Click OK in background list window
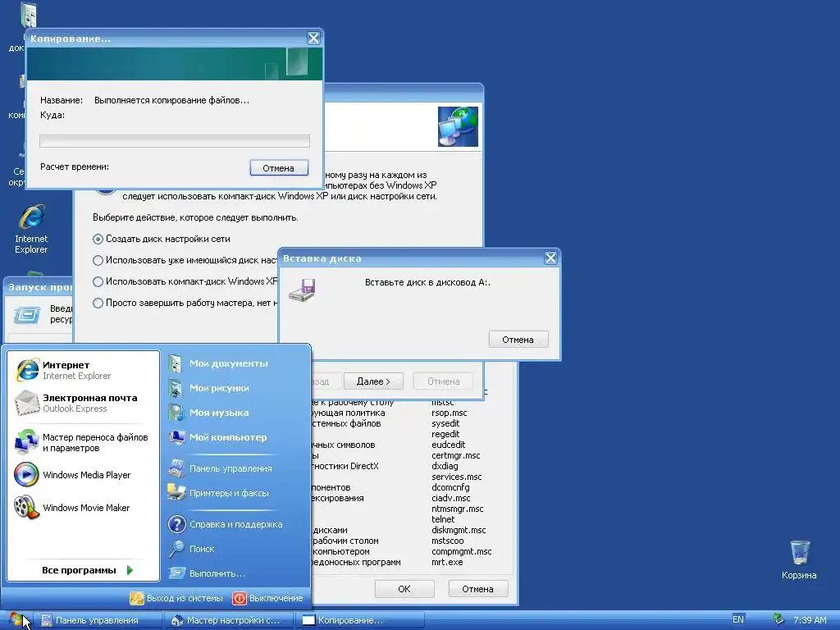Image resolution: width=840 pixels, height=630 pixels. point(404,589)
